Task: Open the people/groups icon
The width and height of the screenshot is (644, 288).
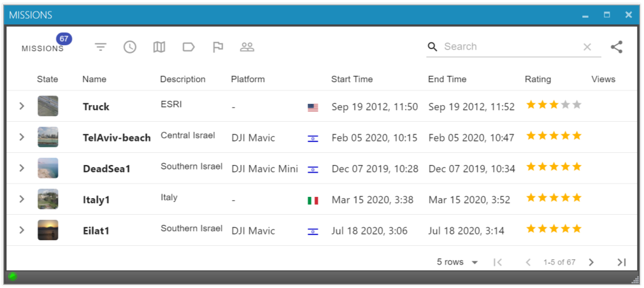Action: pyautogui.click(x=247, y=47)
